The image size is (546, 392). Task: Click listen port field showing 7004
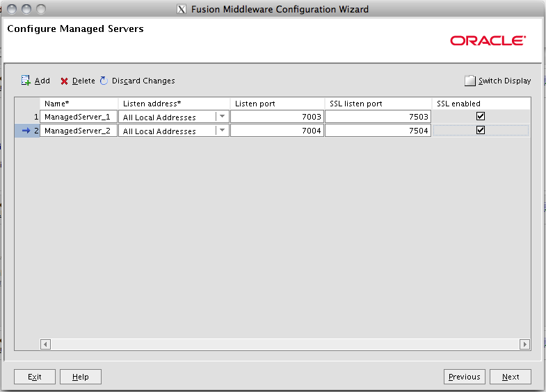pos(278,131)
